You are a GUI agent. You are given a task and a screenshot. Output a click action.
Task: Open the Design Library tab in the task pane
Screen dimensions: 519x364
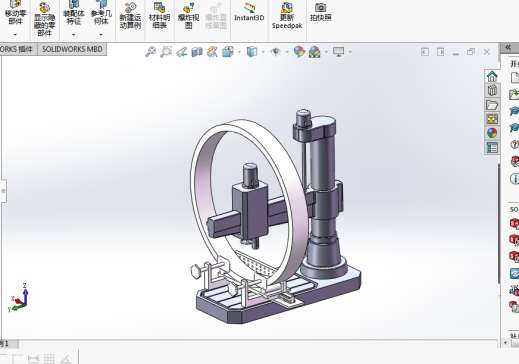click(x=492, y=91)
